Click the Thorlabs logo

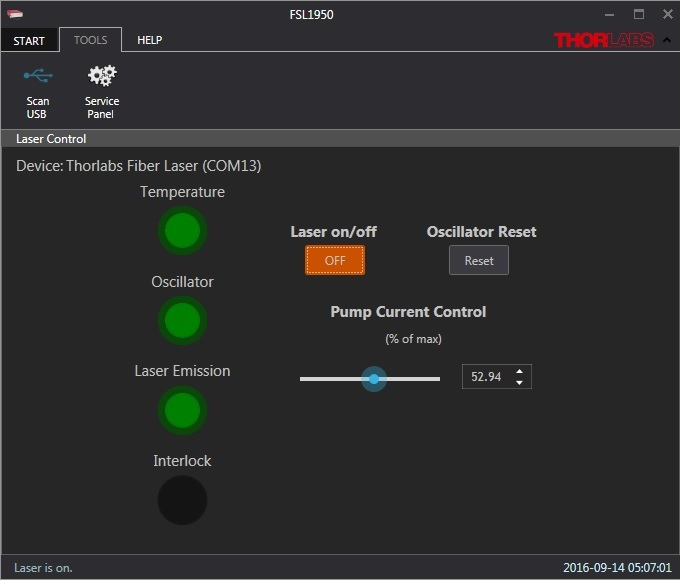click(x=604, y=40)
